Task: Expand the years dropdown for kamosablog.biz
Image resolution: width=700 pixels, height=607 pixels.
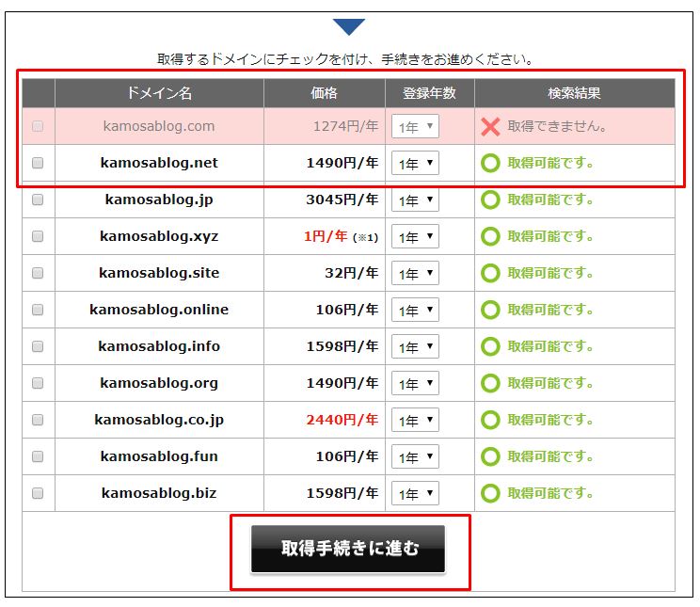Action: [x=415, y=493]
